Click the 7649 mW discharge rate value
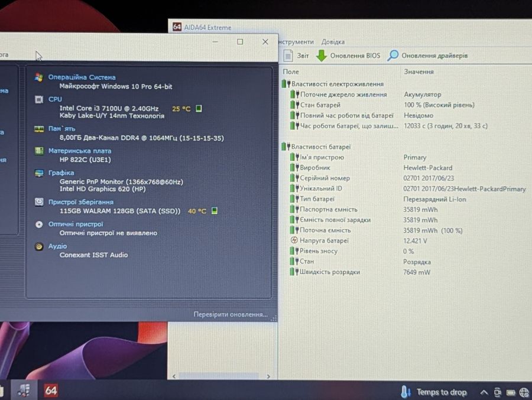This screenshot has width=532, height=400. pyautogui.click(x=417, y=272)
